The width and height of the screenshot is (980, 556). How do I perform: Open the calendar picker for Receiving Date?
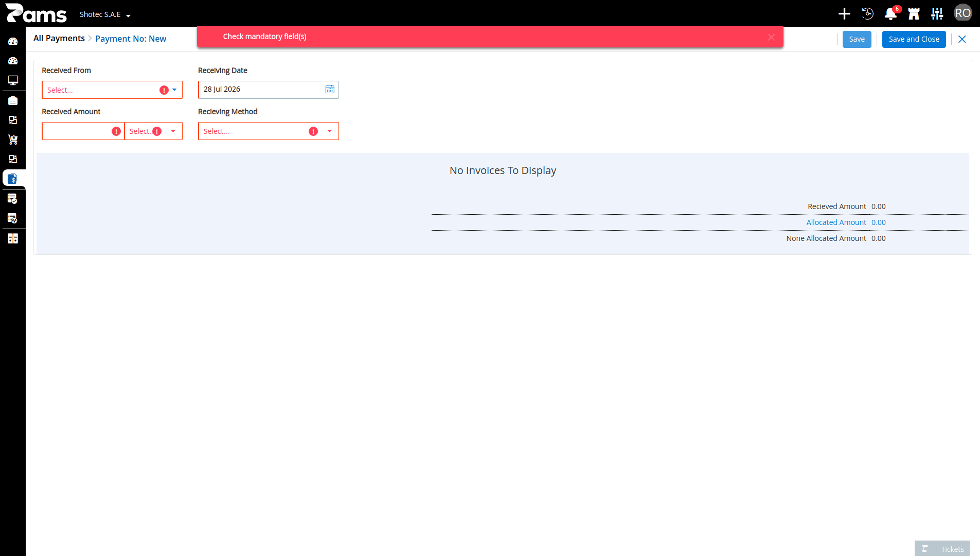coord(330,90)
